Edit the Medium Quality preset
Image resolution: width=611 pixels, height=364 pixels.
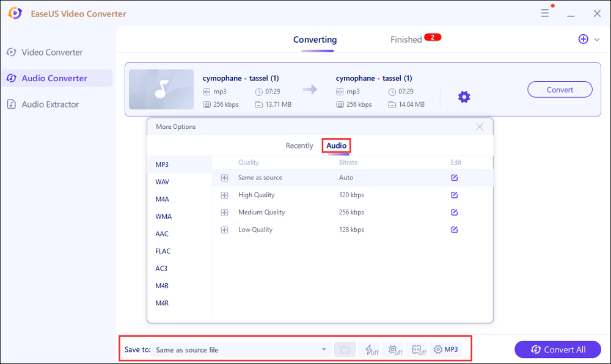[454, 213]
